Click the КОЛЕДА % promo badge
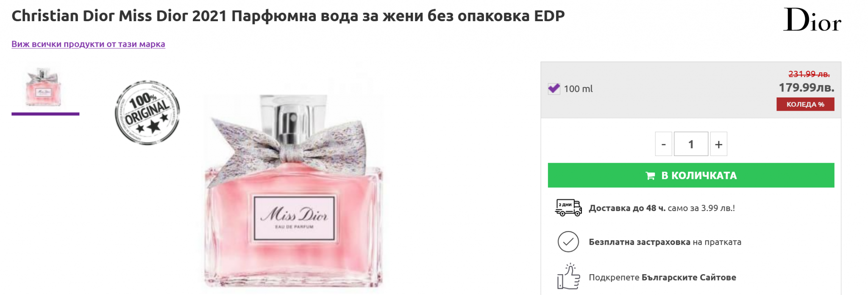The image size is (868, 295). point(805,104)
